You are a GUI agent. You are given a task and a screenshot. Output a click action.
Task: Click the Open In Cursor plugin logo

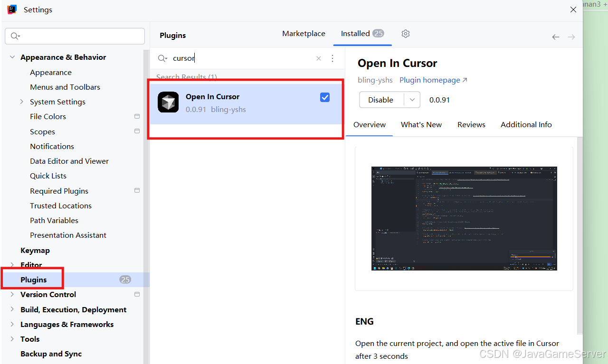pyautogui.click(x=168, y=102)
